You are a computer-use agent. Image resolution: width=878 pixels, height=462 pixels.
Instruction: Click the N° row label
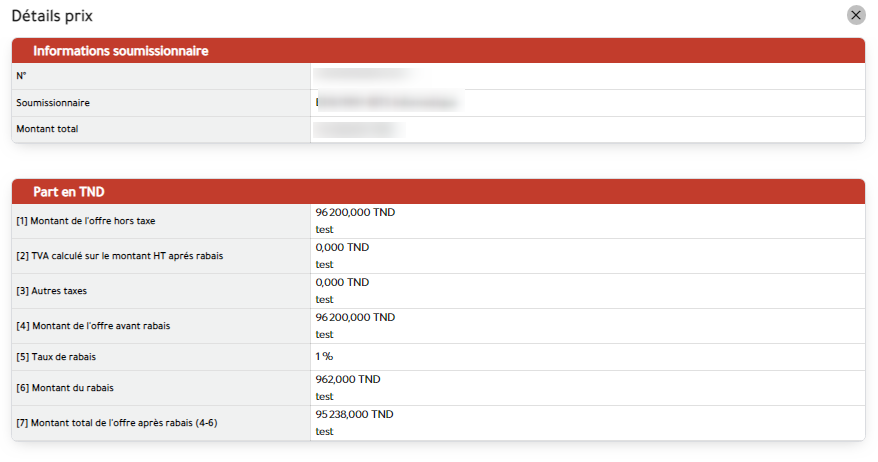coord(21,76)
